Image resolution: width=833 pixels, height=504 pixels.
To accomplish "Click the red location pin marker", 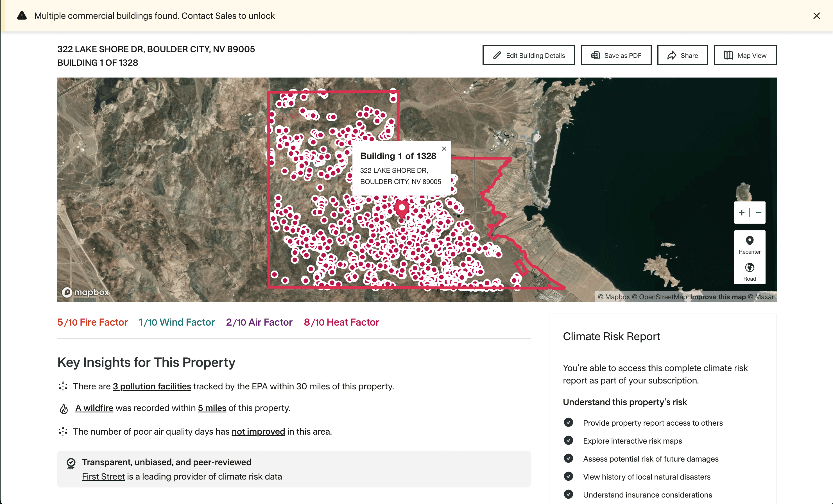I will pos(402,208).
